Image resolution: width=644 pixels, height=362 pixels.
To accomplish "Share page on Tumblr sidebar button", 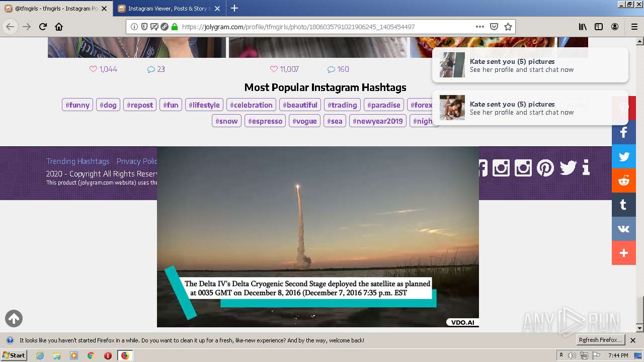I will tap(624, 205).
